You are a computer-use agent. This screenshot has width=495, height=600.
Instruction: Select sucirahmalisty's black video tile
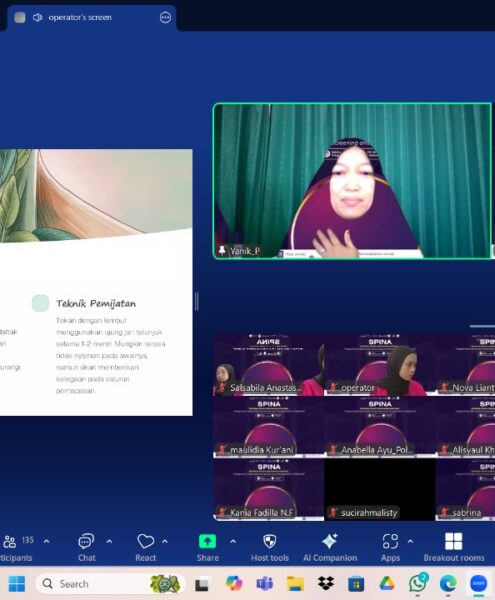379,489
